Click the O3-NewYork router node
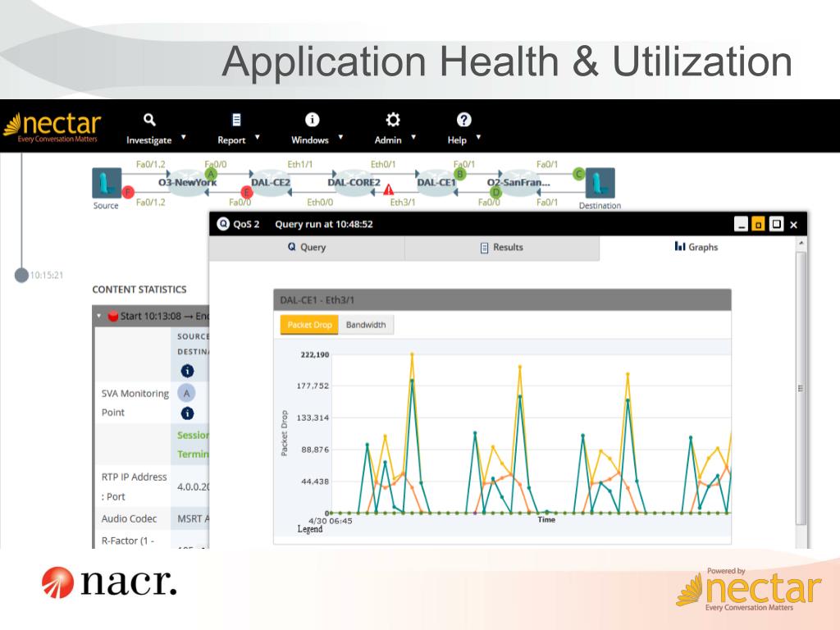This screenshot has width=840, height=630. click(x=188, y=182)
